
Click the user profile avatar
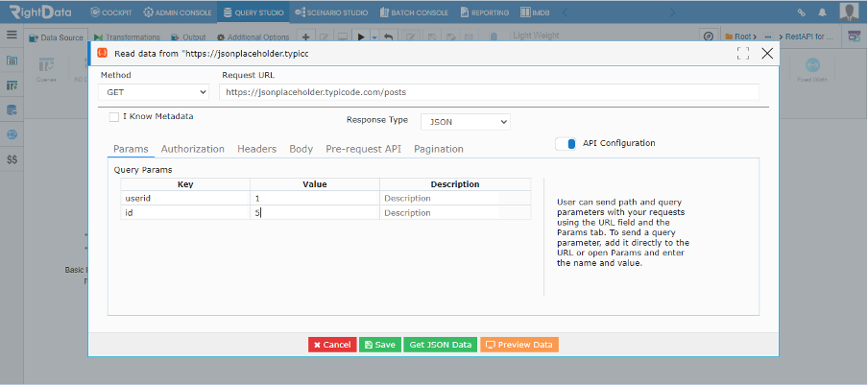849,12
